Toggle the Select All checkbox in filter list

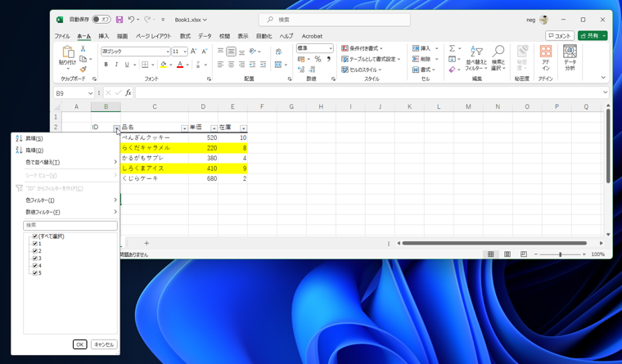(35, 236)
